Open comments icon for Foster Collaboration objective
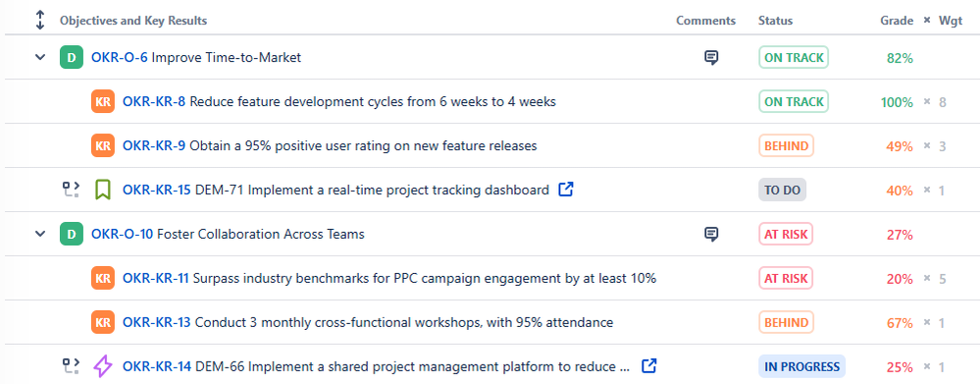The width and height of the screenshot is (980, 384). pos(710,235)
